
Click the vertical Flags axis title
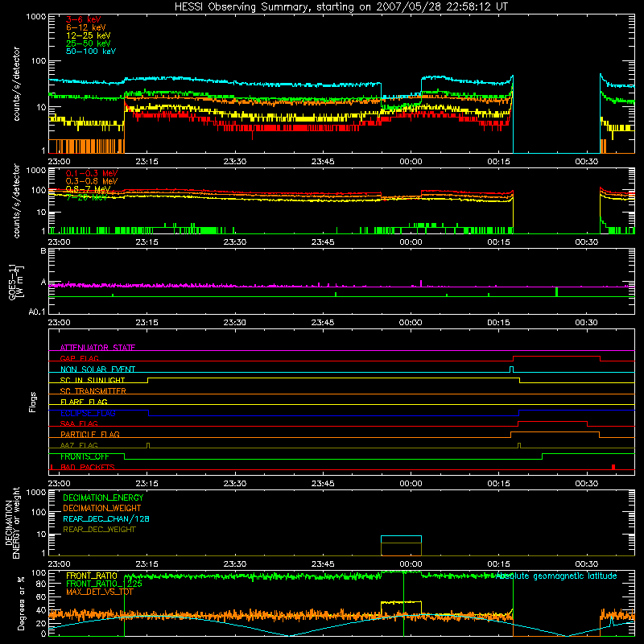pyautogui.click(x=32, y=402)
